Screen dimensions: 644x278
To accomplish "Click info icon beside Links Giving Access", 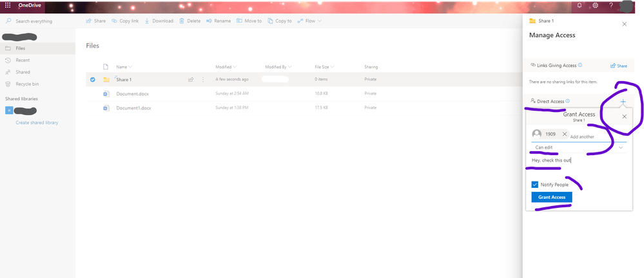I will tap(580, 65).
